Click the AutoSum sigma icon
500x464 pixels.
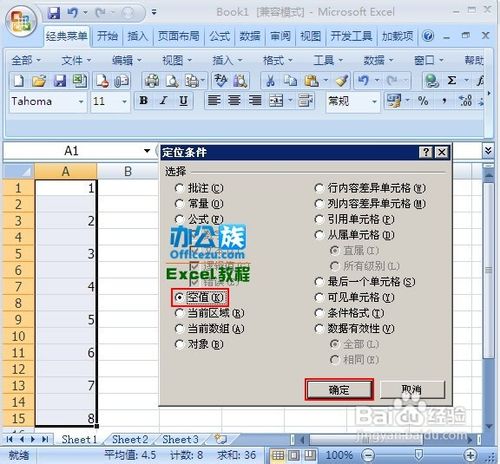(x=452, y=81)
